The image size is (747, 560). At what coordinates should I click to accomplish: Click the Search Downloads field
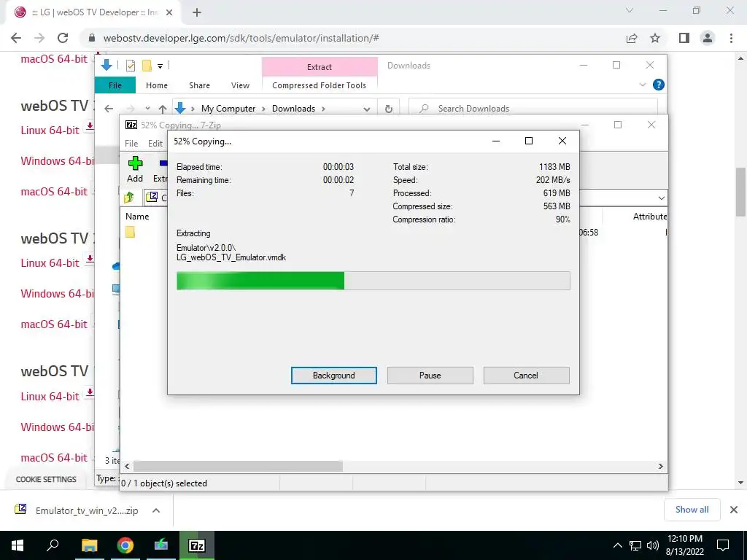coord(533,109)
